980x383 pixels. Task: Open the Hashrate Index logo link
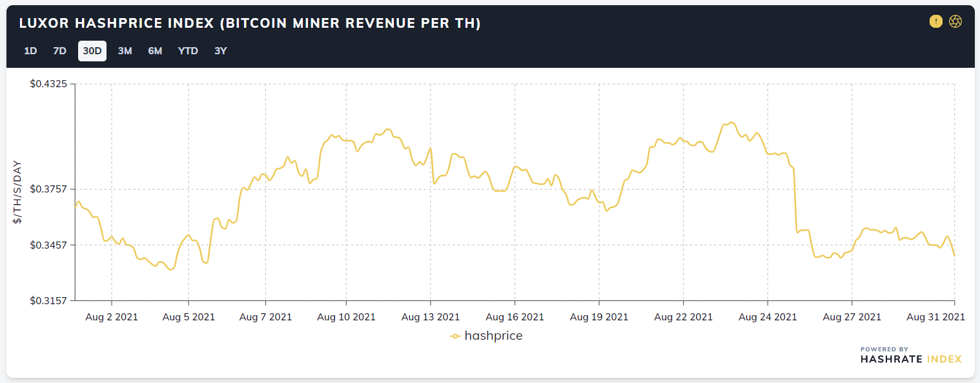[x=911, y=359]
